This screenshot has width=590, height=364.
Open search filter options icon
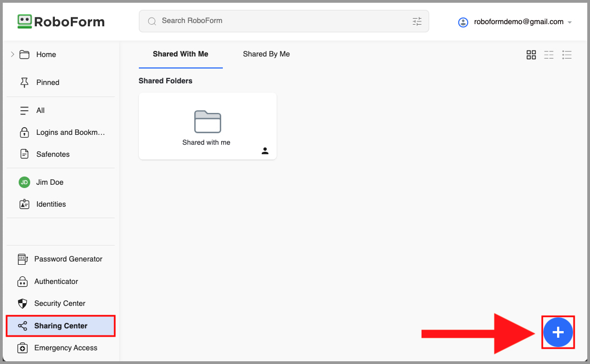click(417, 21)
